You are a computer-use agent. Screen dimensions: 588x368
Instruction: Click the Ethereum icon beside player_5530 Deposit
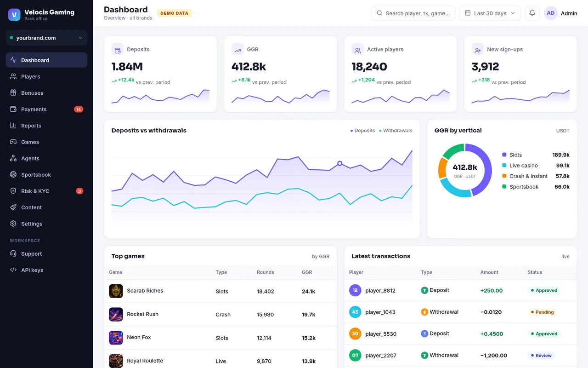click(424, 333)
